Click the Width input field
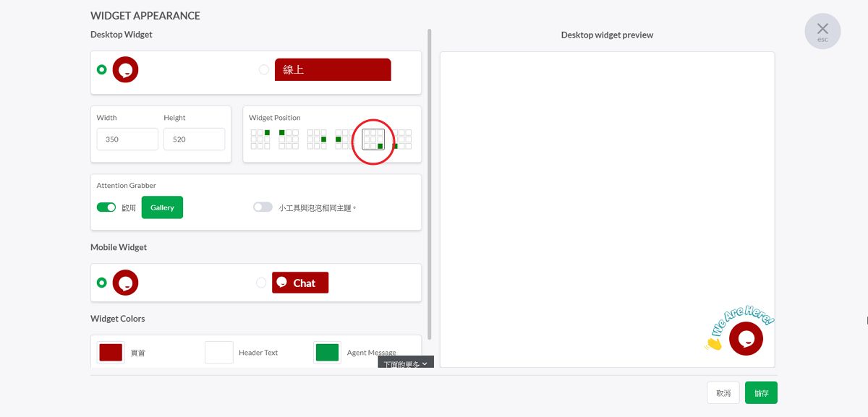The height and width of the screenshot is (417, 868). tap(127, 139)
